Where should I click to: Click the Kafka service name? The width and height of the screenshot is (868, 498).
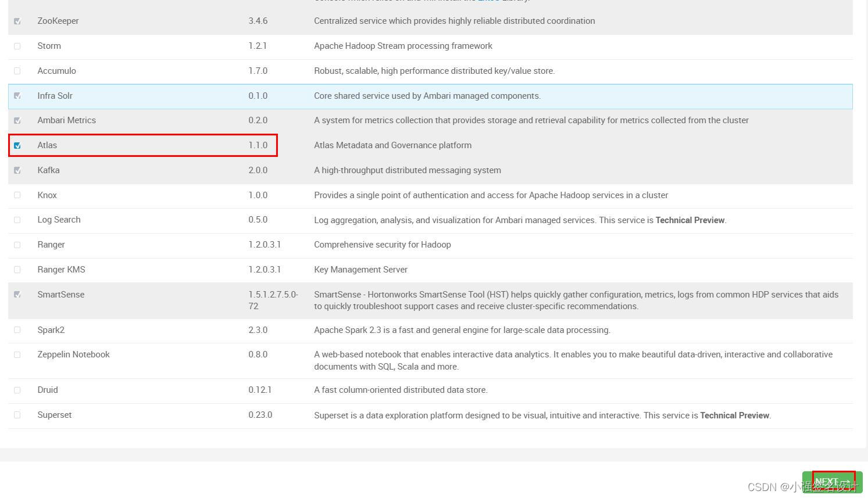(x=49, y=170)
